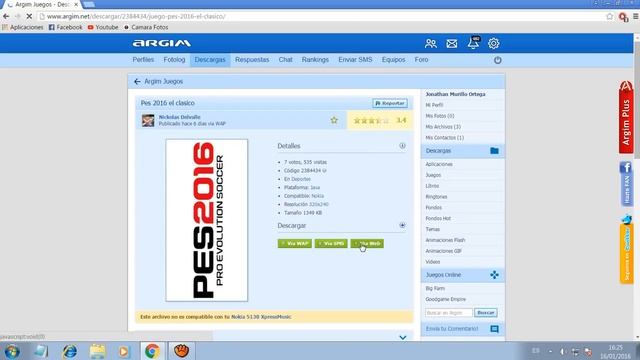Download via the Via Web button
Image resolution: width=640 pixels, height=360 pixels.
point(367,244)
